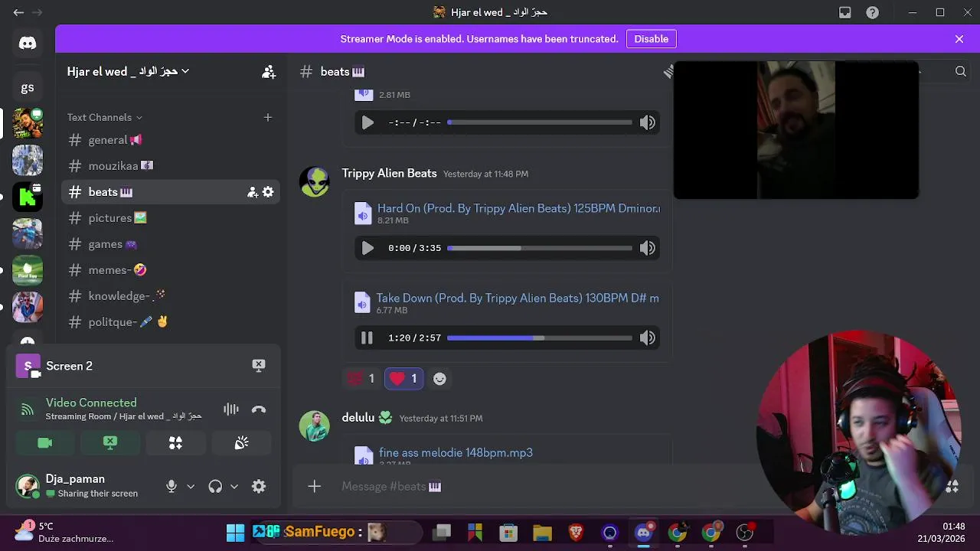The image size is (980, 551).
Task: Stop streaming via Screen 2 icon
Action: click(x=259, y=366)
